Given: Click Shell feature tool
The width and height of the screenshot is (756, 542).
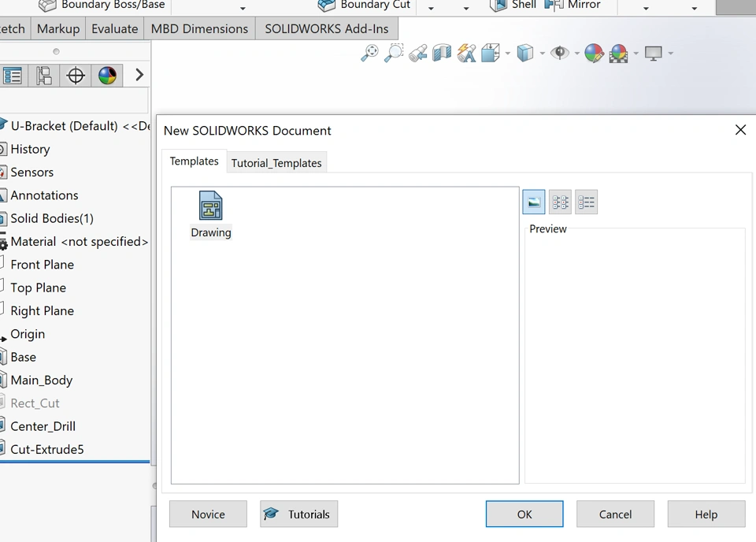Looking at the screenshot, I should coord(513,5).
